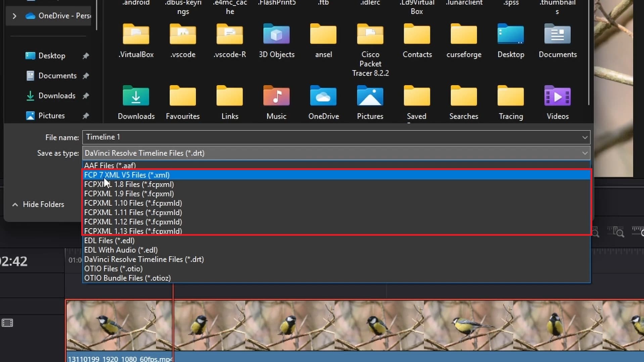Open the Videos folder
This screenshot has height=362, width=644.
(557, 103)
